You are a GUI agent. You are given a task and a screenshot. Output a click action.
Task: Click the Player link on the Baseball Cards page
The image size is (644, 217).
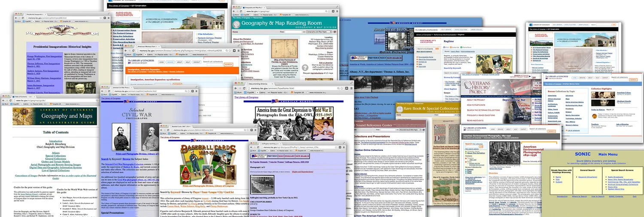pos(196,192)
